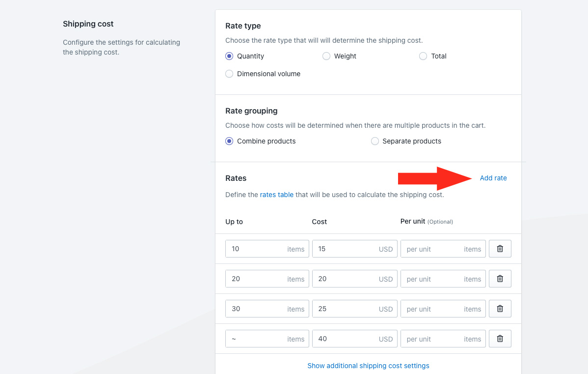588x374 pixels.
Task: Open the rates table link
Action: tap(277, 195)
